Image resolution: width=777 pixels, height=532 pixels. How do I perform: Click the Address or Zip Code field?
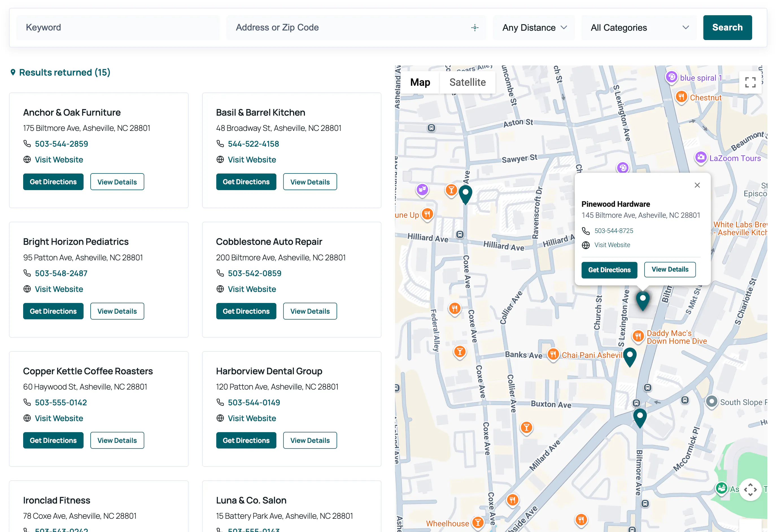point(356,28)
